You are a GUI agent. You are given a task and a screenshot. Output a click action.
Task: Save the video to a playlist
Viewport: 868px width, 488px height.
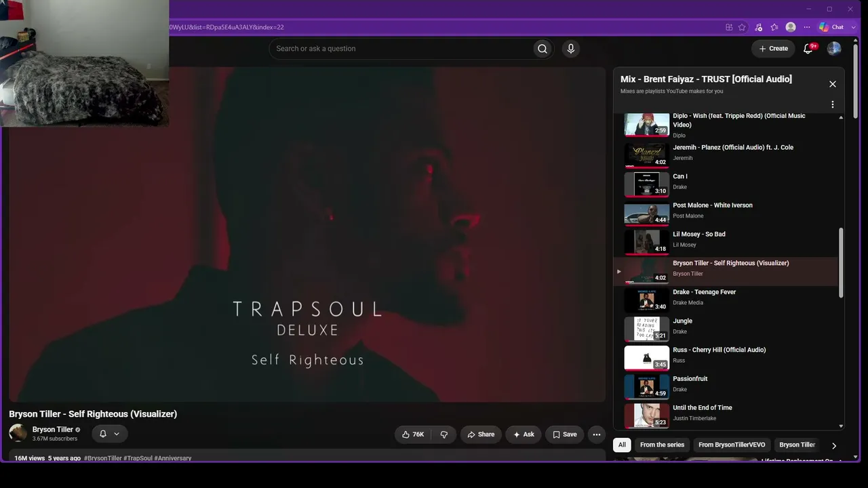click(564, 434)
